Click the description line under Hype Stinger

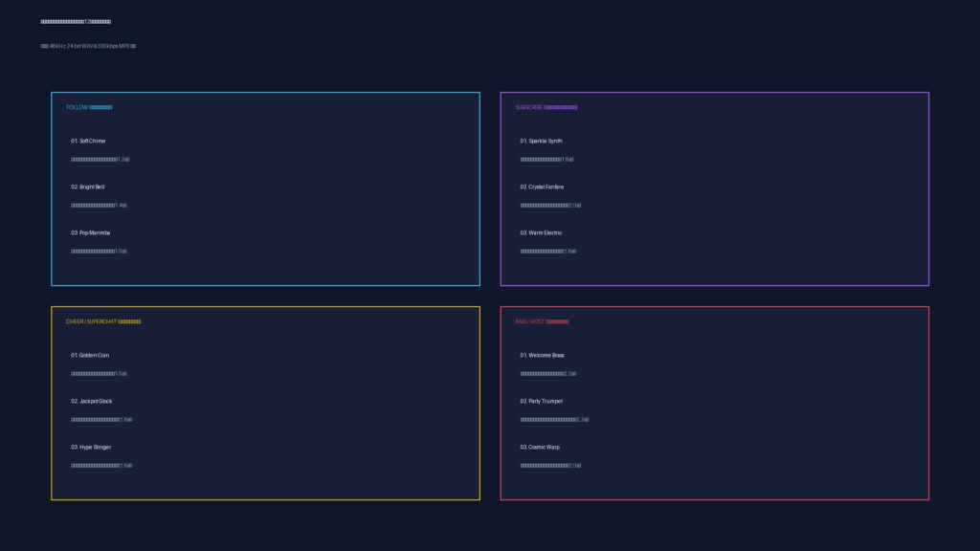click(101, 466)
